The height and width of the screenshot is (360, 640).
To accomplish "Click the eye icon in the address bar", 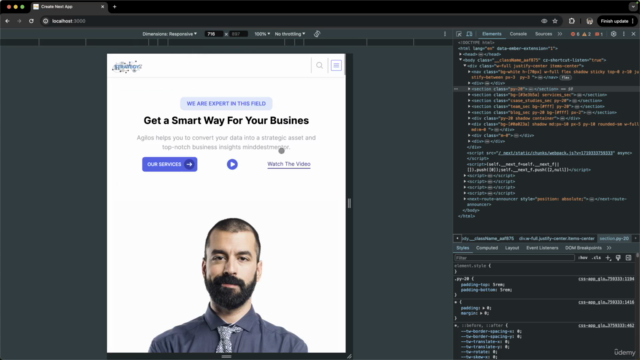I will (544, 21).
